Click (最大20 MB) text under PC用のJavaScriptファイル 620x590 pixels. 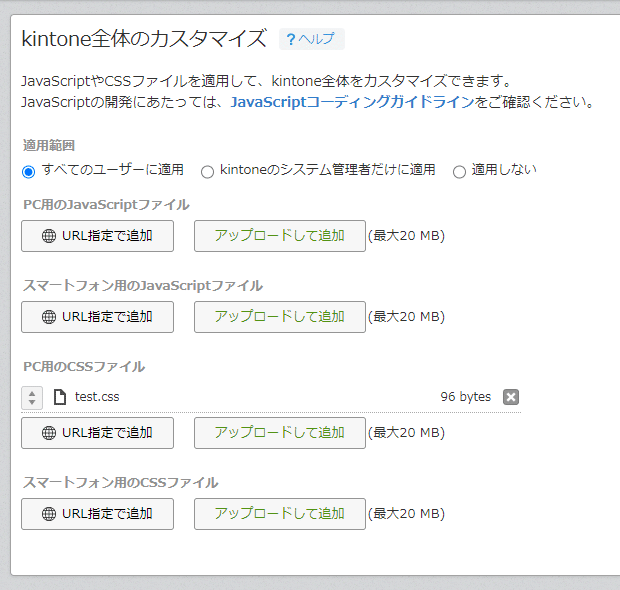click(x=406, y=236)
